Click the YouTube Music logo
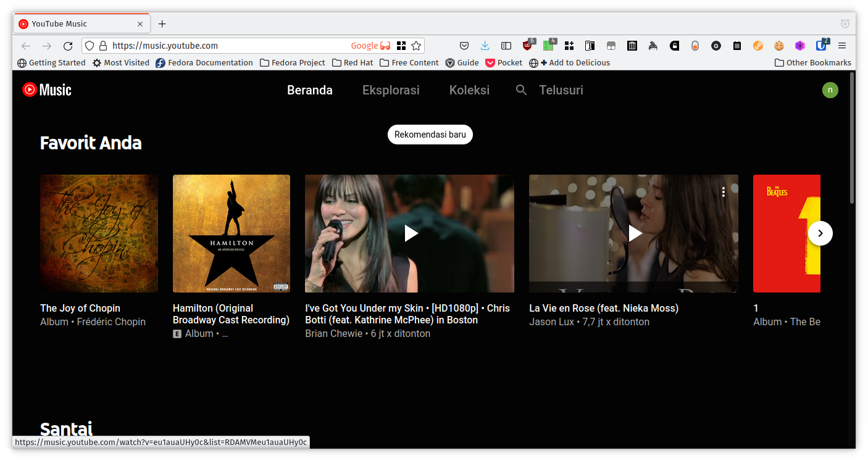Screen dimensions: 868x461 tap(47, 90)
